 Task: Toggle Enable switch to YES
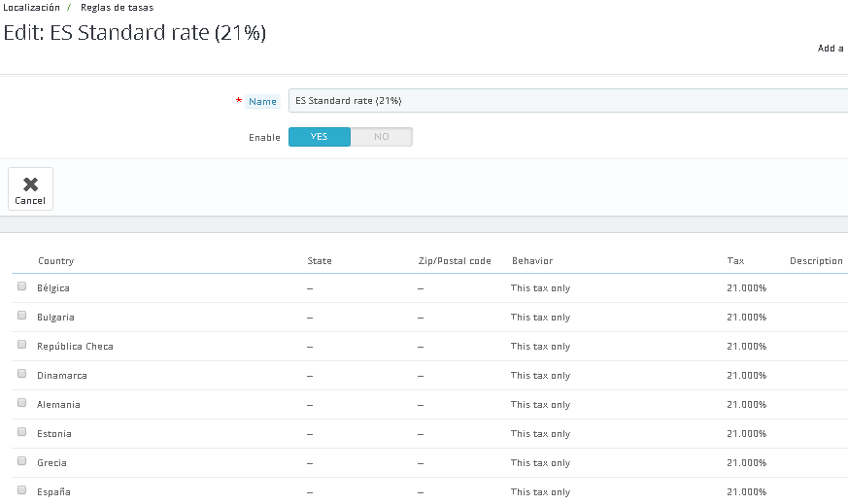tap(320, 137)
